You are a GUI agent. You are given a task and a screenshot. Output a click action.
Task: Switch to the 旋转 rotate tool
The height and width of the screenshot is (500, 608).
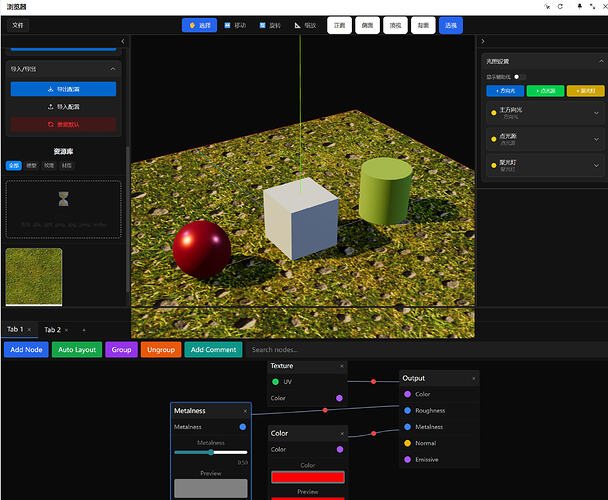pyautogui.click(x=270, y=25)
